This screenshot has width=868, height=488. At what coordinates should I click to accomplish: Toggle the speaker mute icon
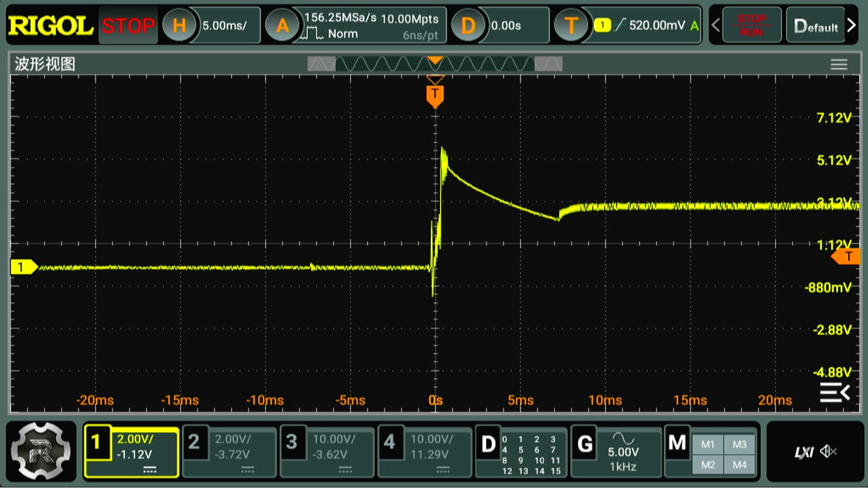point(828,451)
